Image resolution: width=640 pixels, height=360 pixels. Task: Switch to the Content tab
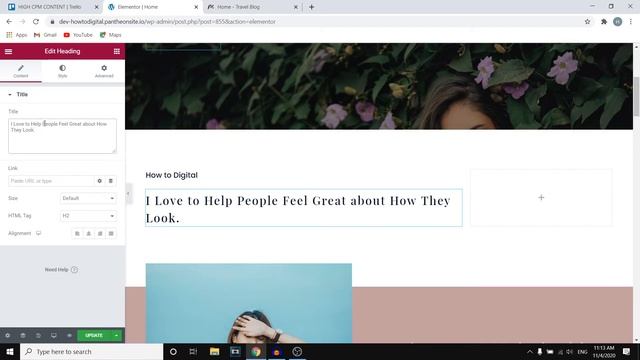tap(21, 71)
